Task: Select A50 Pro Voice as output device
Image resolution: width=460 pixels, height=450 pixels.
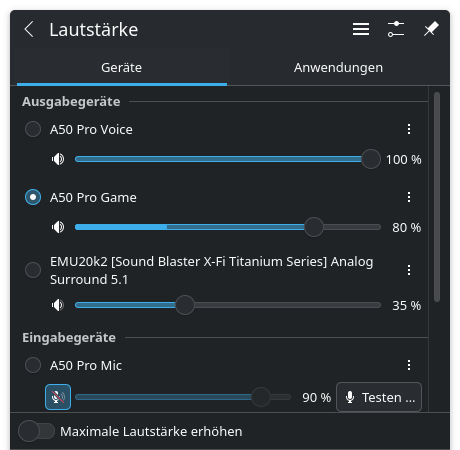Action: pyautogui.click(x=33, y=129)
